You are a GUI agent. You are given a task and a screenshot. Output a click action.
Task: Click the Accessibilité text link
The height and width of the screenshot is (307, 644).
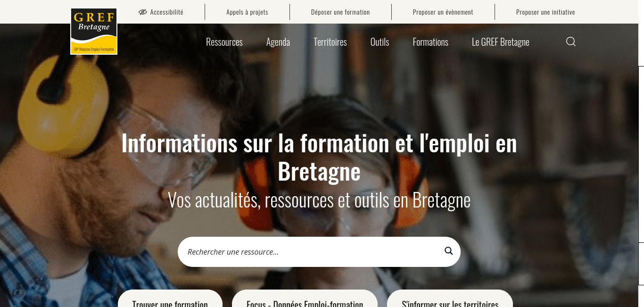pos(167,12)
